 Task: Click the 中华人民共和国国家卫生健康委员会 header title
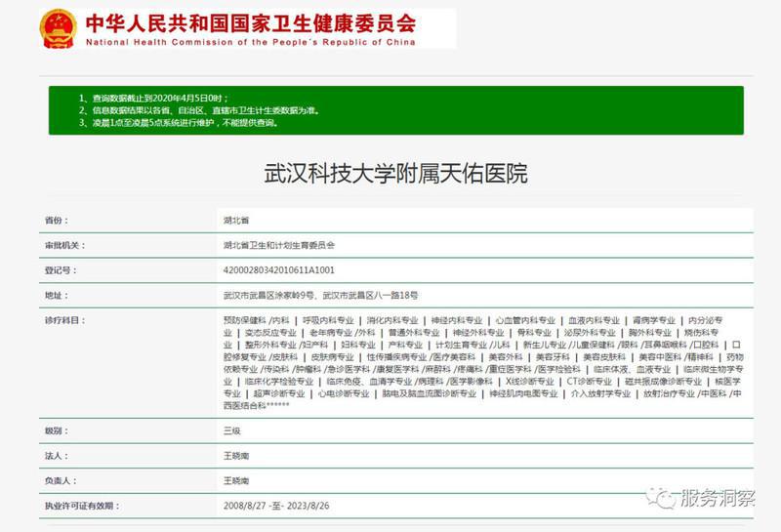(250, 22)
